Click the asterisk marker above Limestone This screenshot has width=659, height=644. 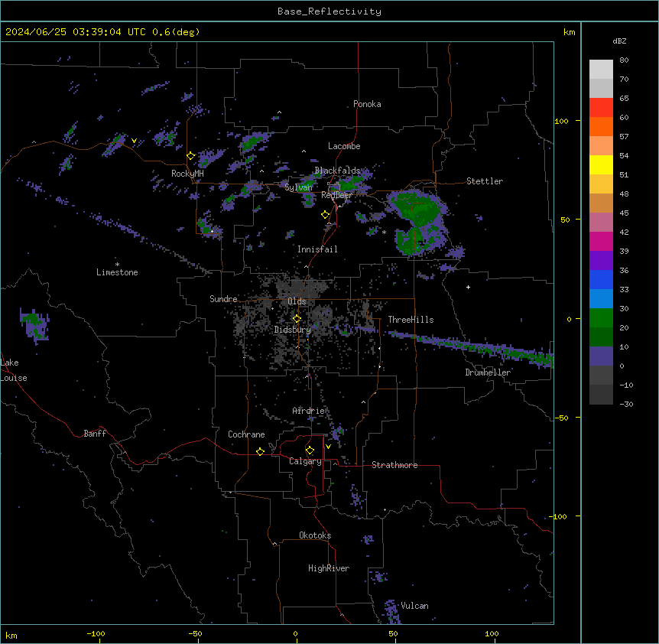tap(117, 265)
